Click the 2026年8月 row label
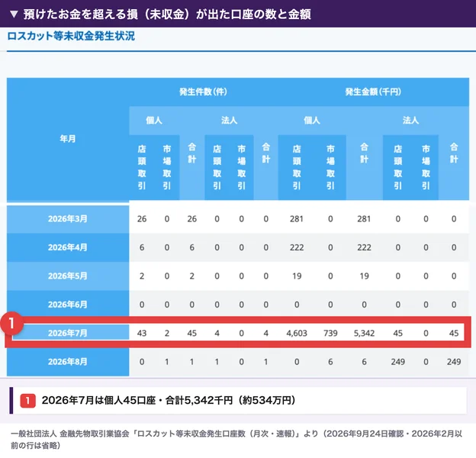476x458 pixels. pos(68,362)
